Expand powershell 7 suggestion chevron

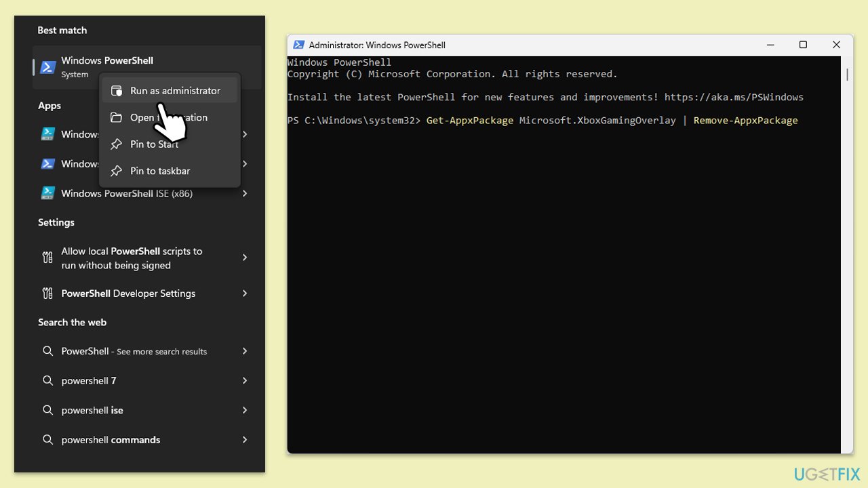coord(245,381)
